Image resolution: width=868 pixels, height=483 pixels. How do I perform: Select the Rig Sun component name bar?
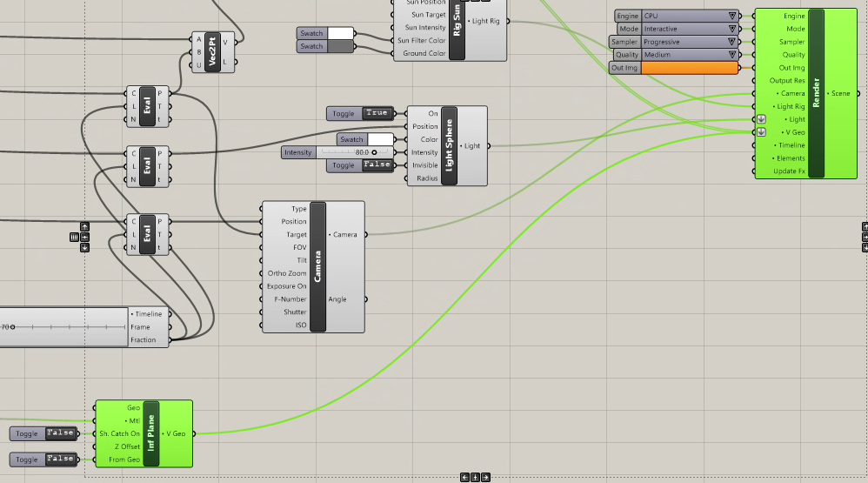[x=457, y=28]
